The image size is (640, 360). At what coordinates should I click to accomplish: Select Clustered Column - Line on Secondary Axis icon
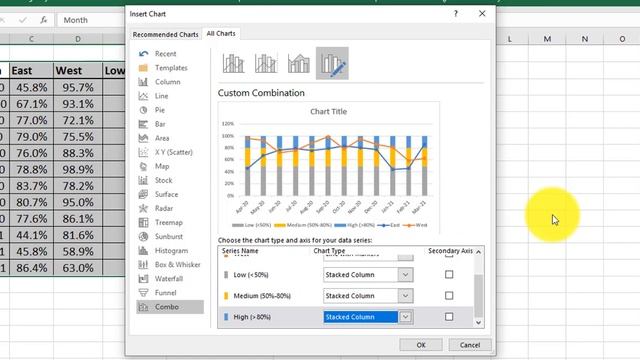tap(266, 63)
